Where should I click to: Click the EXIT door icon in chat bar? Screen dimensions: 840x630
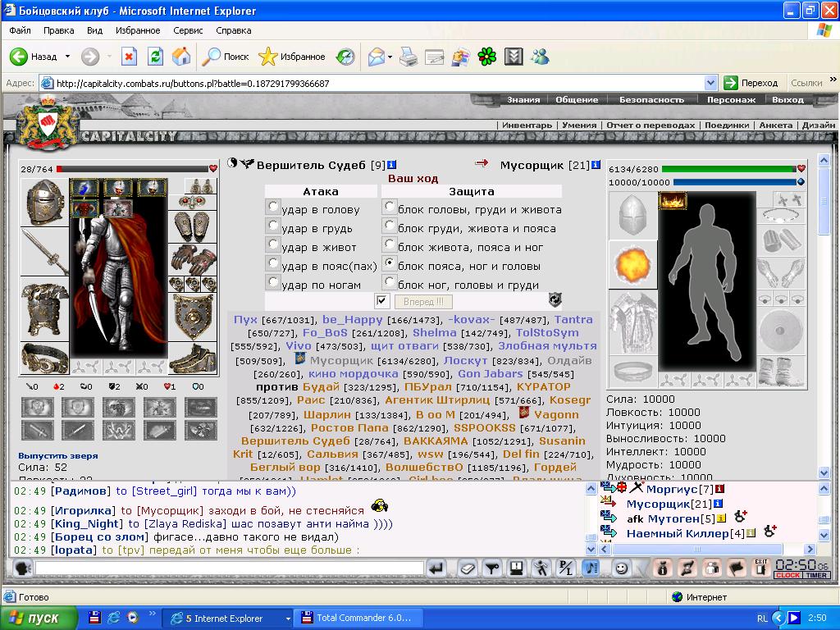tap(760, 568)
